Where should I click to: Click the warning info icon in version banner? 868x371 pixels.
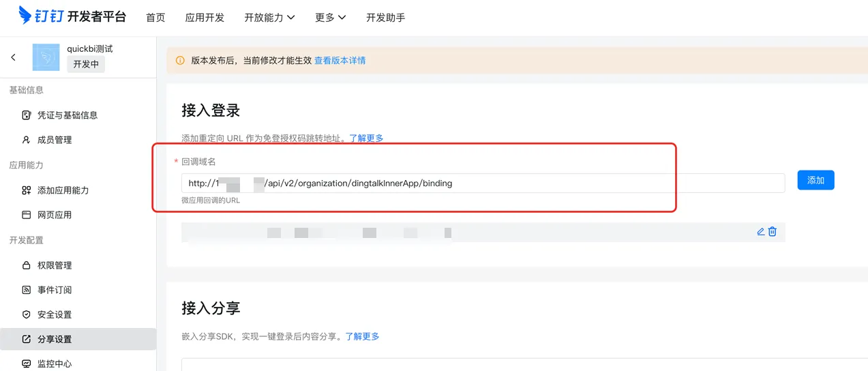click(x=180, y=61)
